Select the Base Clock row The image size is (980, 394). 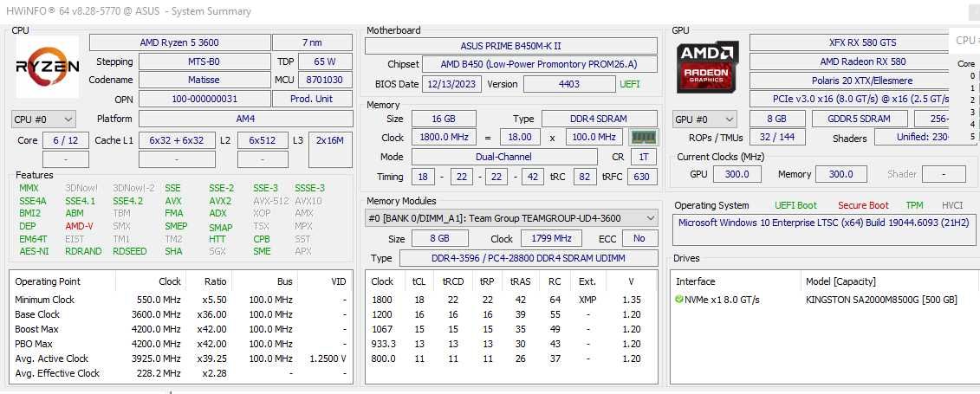(181, 314)
